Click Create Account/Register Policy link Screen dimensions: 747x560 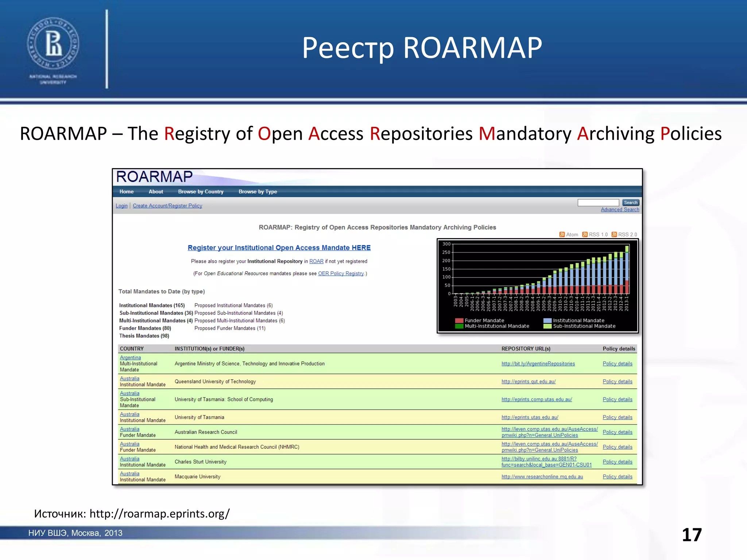[x=167, y=206]
